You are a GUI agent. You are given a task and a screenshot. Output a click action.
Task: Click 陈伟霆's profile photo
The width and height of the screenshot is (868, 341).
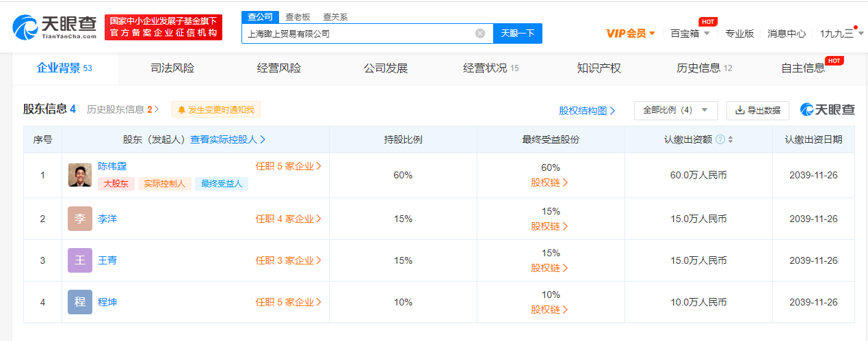pos(80,175)
